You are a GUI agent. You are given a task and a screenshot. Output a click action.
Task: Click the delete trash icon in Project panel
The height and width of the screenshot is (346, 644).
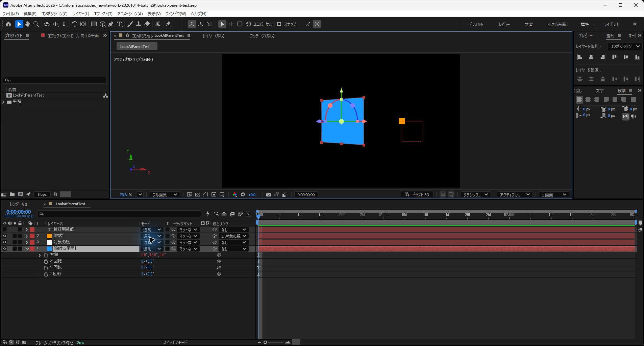coord(55,194)
